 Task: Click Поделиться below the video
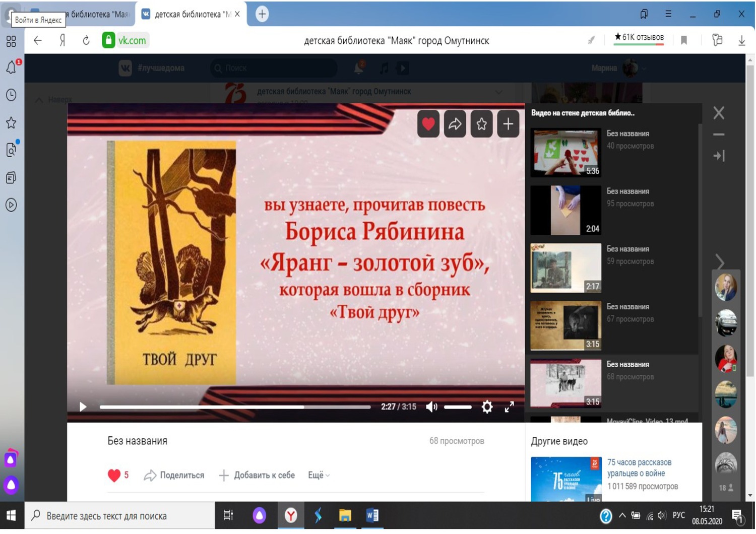(x=174, y=475)
